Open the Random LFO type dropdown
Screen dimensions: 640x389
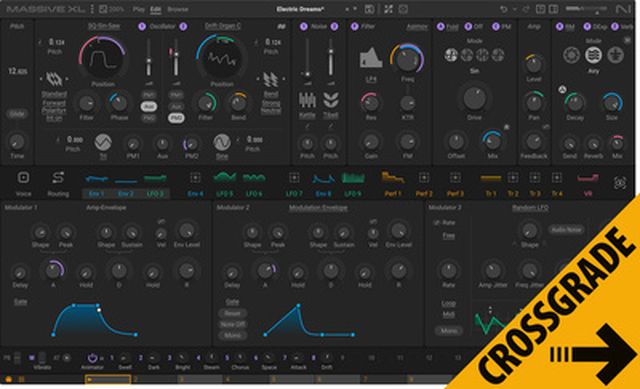(530, 208)
